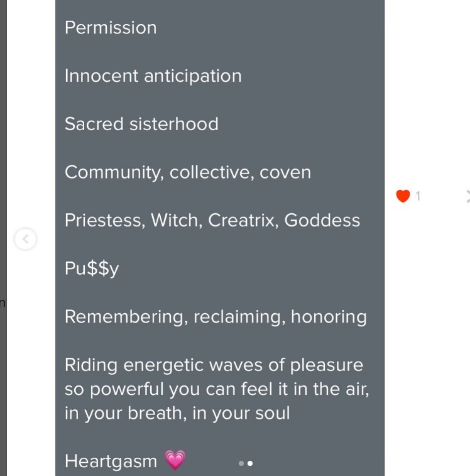470x476 pixels.
Task: Click the Sacred sisterhood text
Action: 141,124
